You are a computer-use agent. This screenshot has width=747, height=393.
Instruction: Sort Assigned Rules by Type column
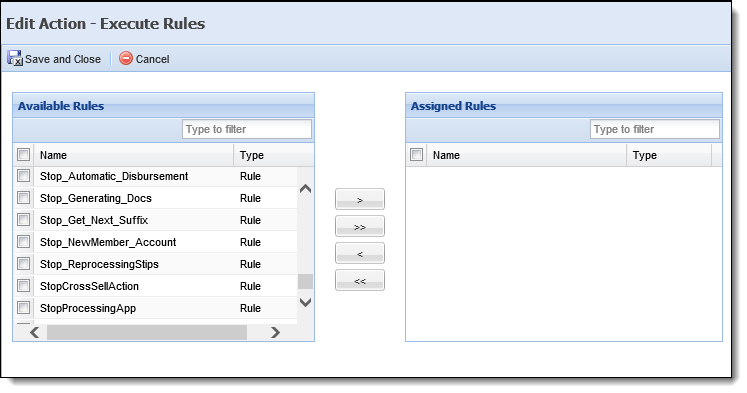click(669, 155)
